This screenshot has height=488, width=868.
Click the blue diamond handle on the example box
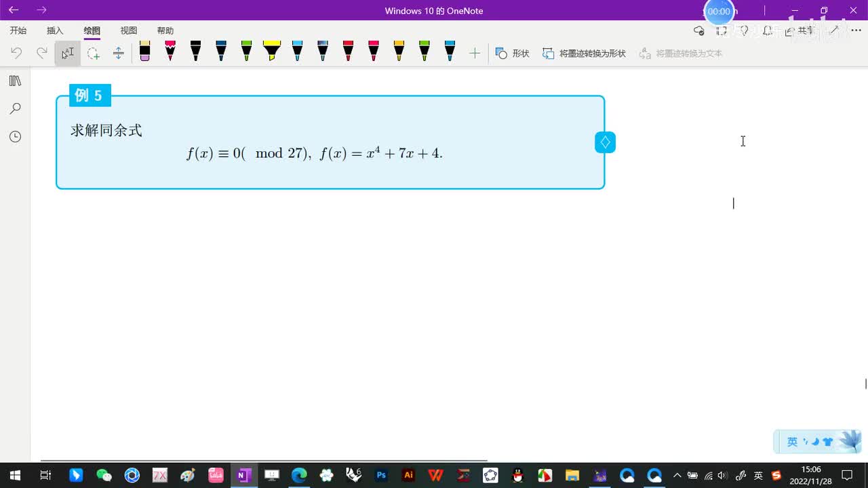[x=605, y=142]
